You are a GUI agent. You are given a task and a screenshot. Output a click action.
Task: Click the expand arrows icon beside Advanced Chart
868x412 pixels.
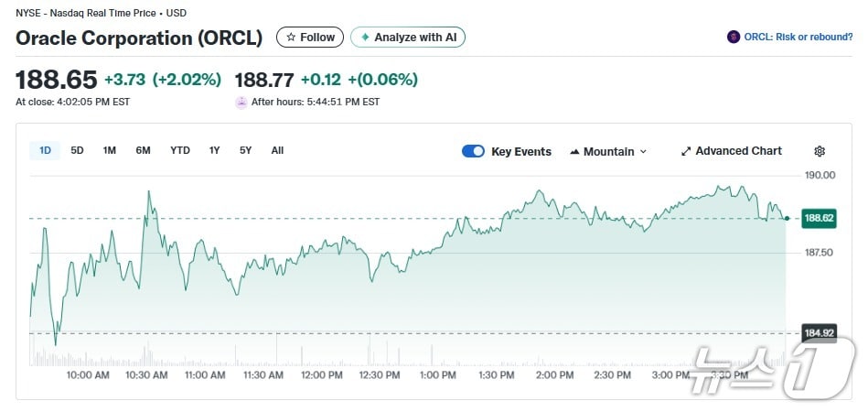coord(686,151)
